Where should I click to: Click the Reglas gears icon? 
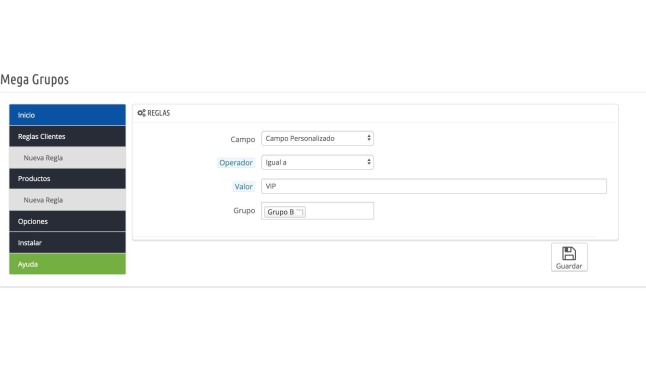click(141, 113)
